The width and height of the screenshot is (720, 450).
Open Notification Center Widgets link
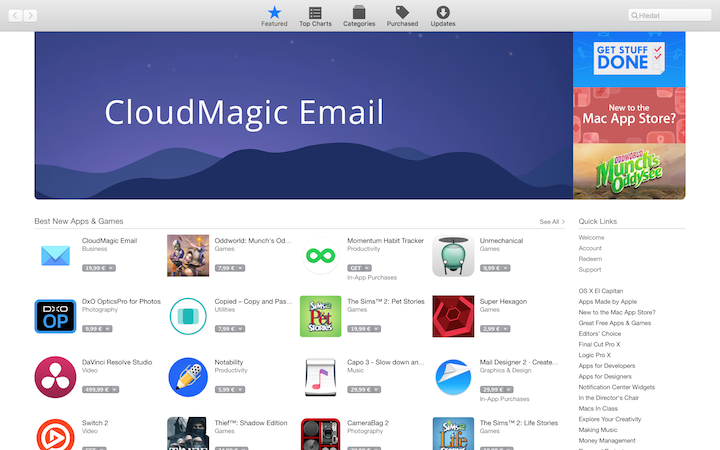[x=616, y=387]
